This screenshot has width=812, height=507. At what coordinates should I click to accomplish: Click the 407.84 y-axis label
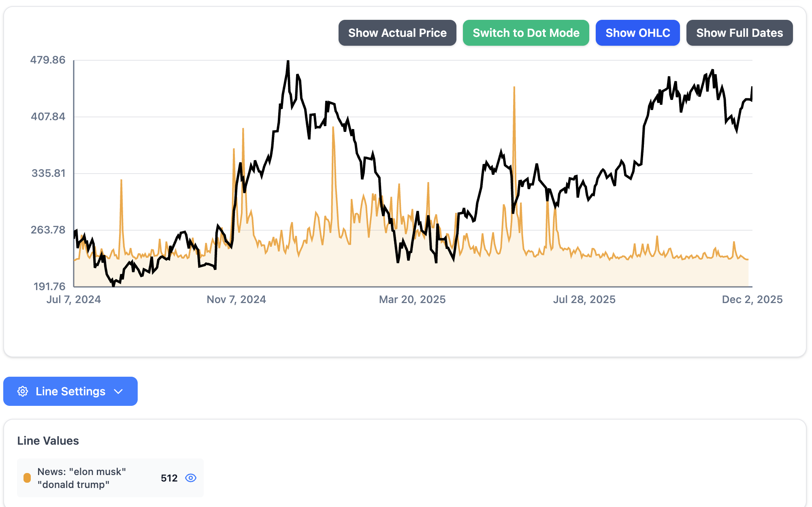[48, 117]
